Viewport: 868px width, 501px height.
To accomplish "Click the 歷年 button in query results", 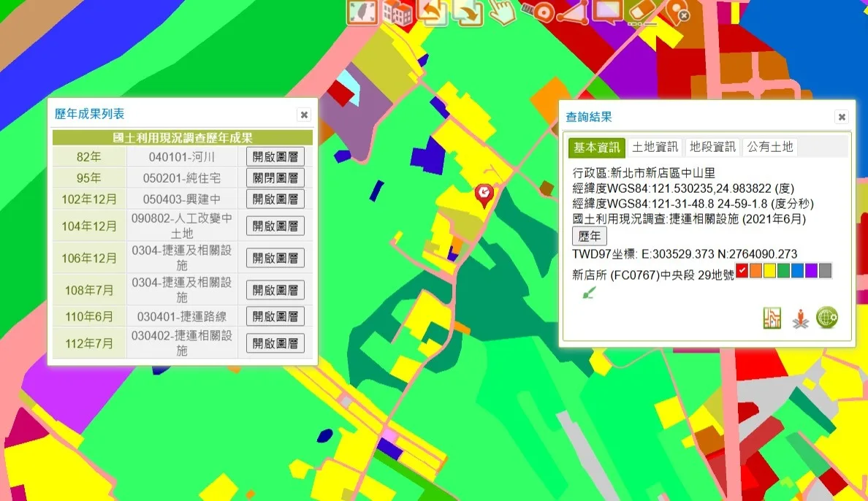I will pyautogui.click(x=589, y=237).
